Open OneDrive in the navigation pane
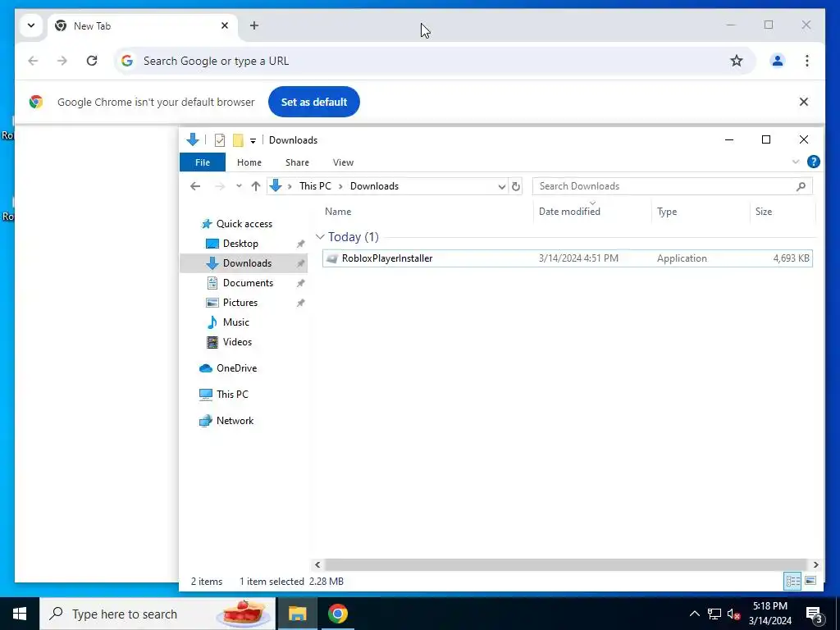The image size is (840, 630). [x=236, y=368]
